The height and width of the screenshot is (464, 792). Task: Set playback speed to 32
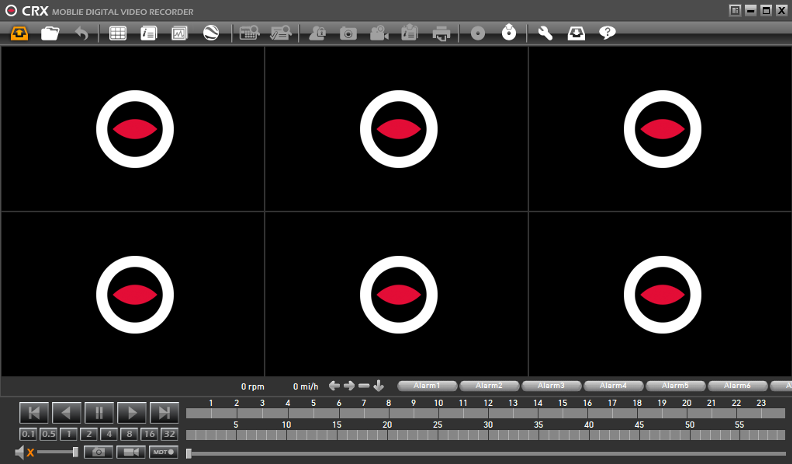pyautogui.click(x=170, y=434)
